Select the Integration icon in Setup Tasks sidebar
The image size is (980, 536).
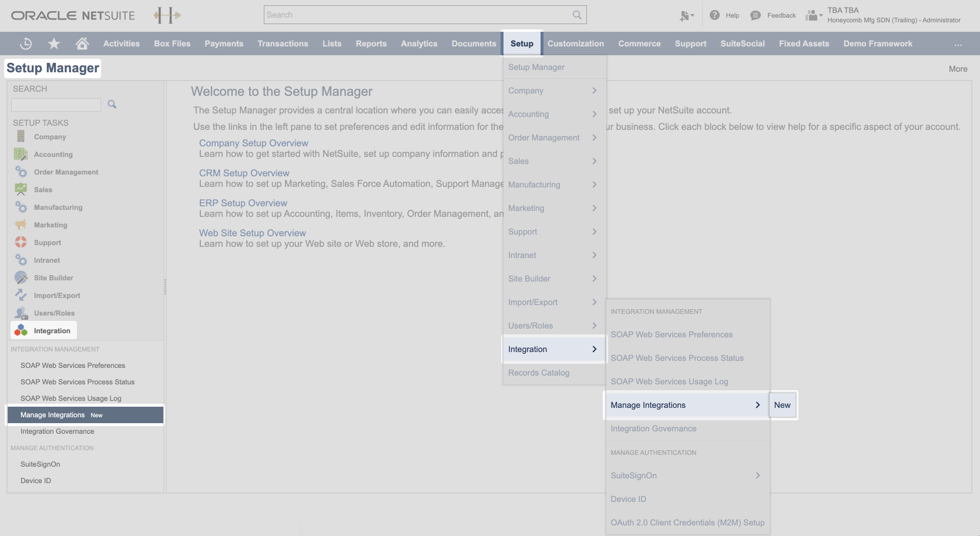click(x=20, y=330)
